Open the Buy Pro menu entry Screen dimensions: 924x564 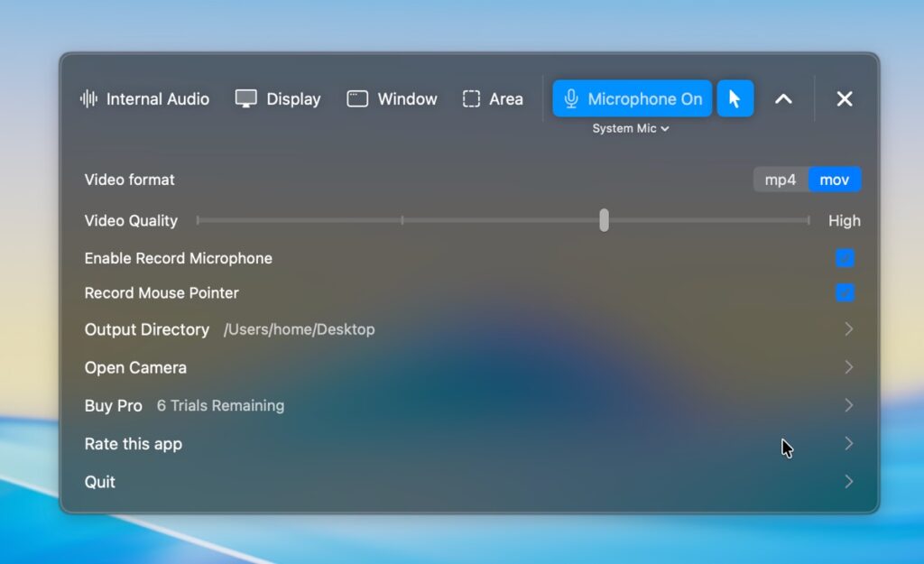tap(114, 406)
